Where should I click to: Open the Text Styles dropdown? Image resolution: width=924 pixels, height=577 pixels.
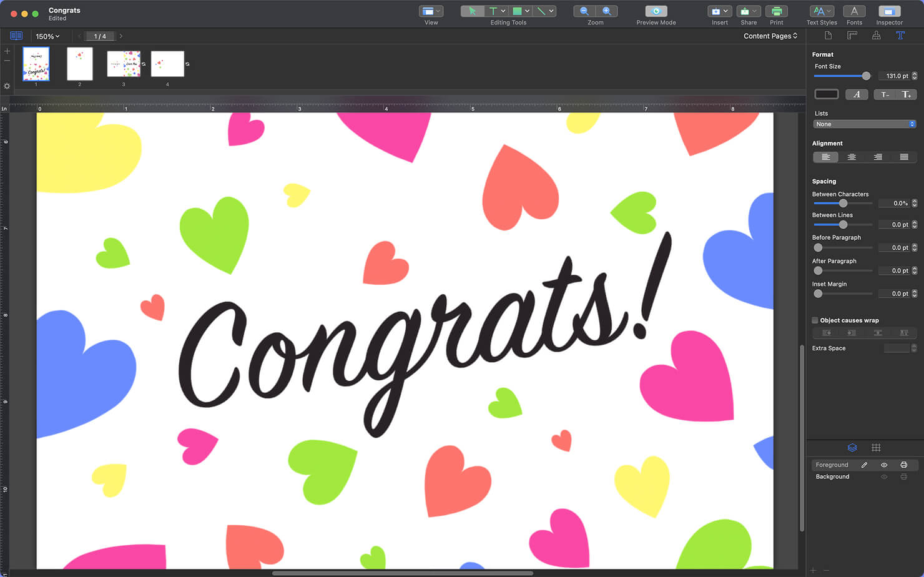click(822, 11)
